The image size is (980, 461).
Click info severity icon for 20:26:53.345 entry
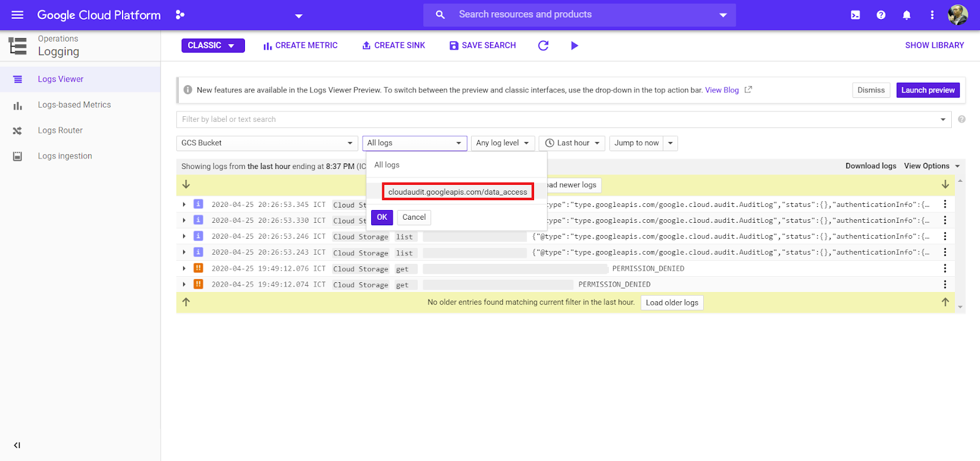click(198, 204)
